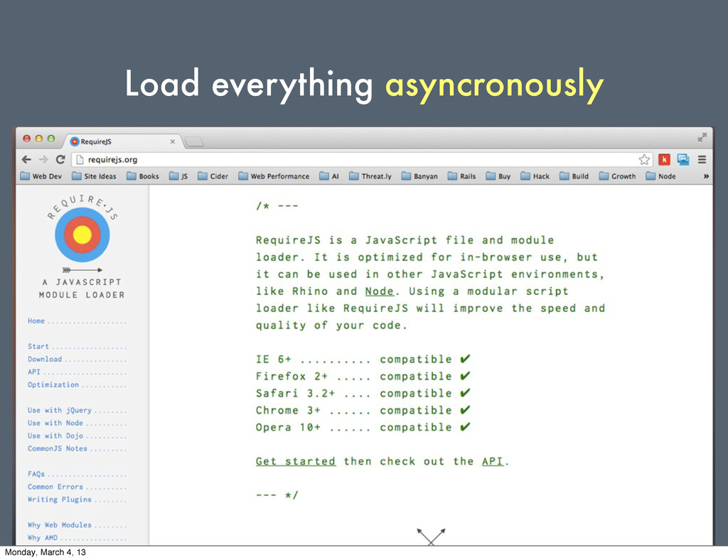Image resolution: width=728 pixels, height=560 pixels.
Task: Click the 'Opera 10+' compatibility row
Action: click(363, 427)
